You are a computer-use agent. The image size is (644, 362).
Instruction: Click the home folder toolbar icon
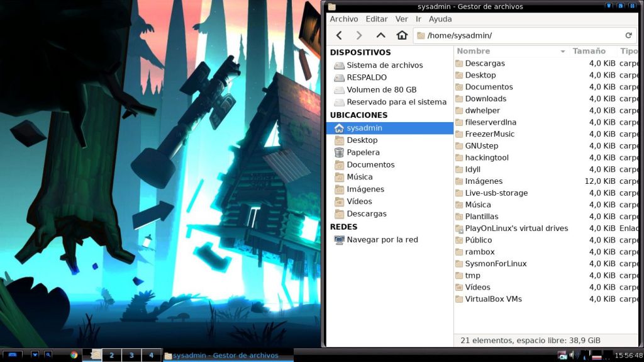[x=402, y=35]
